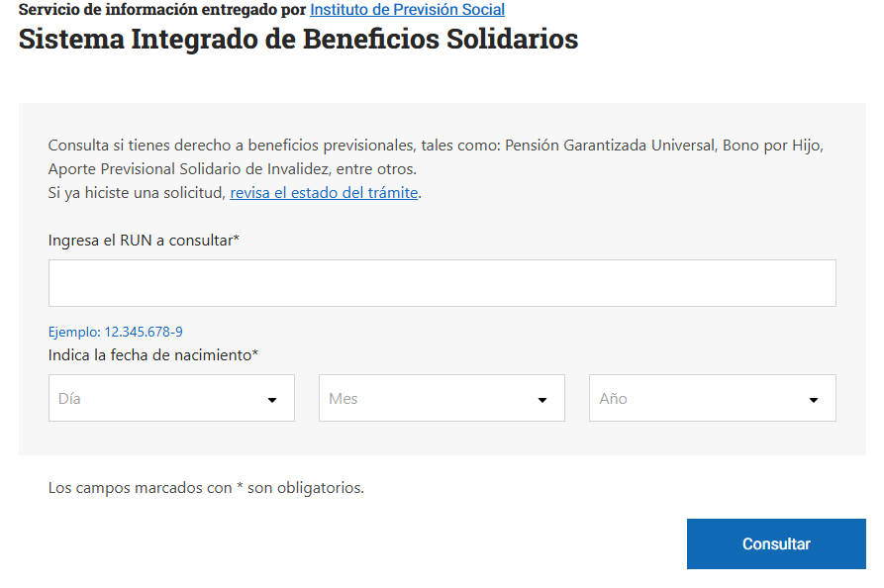Image resolution: width=884 pixels, height=588 pixels.
Task: Click the birth date Día placeholder text
Action: coord(69,398)
